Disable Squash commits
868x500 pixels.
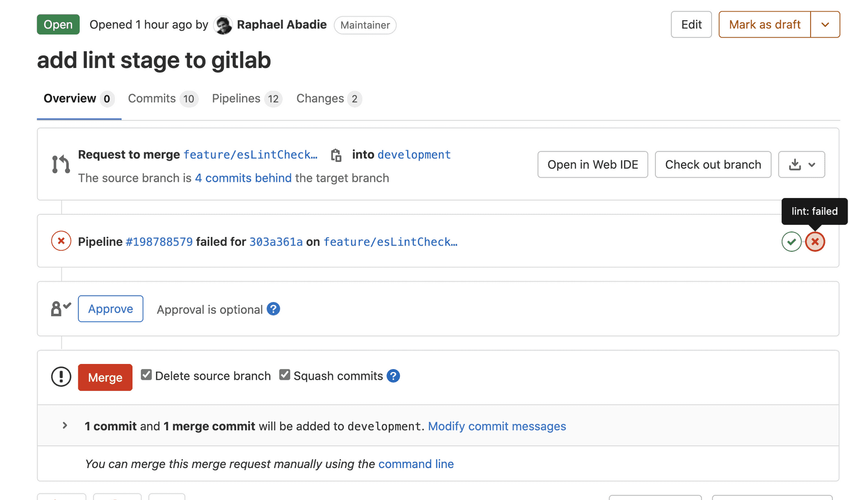point(285,374)
